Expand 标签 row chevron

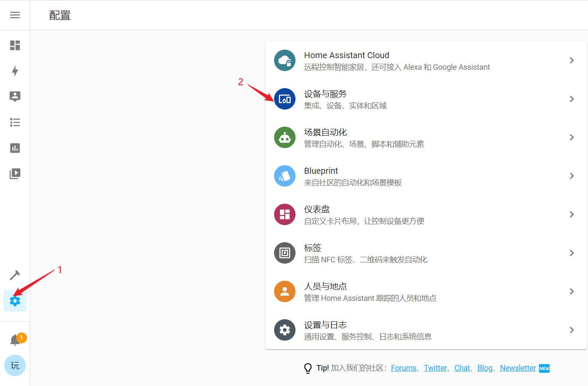[x=572, y=253]
